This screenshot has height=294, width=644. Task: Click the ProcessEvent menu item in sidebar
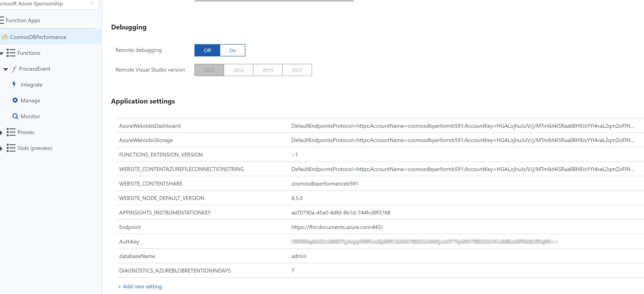tap(35, 69)
